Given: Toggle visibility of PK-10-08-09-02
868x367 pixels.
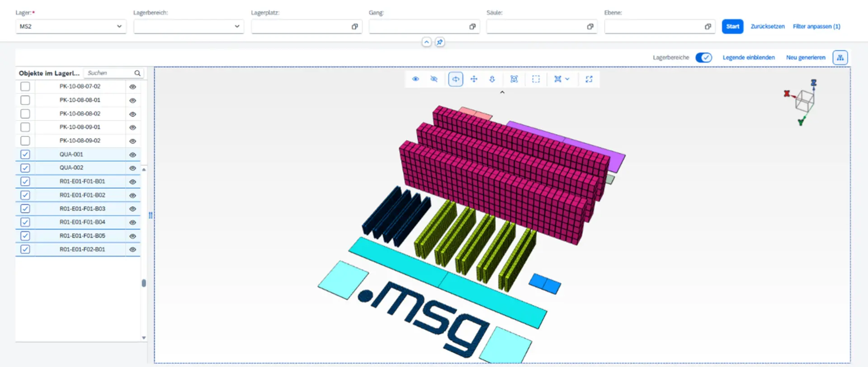Looking at the screenshot, I should pos(132,141).
